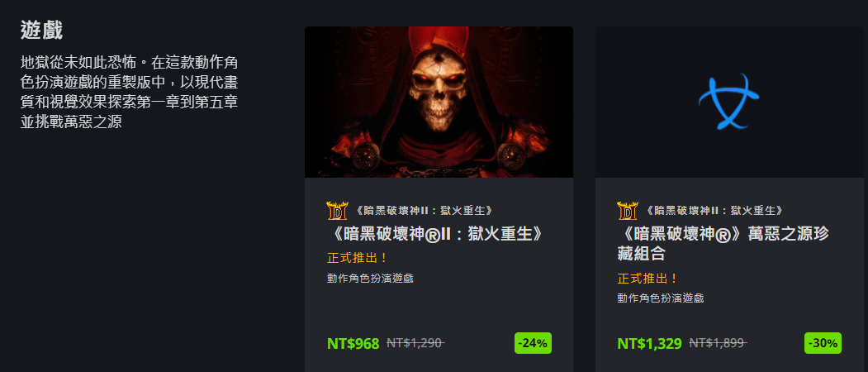Click 動作角色扮演遊戲 genre text on bundle card
This screenshot has height=372, width=868.
click(661, 298)
